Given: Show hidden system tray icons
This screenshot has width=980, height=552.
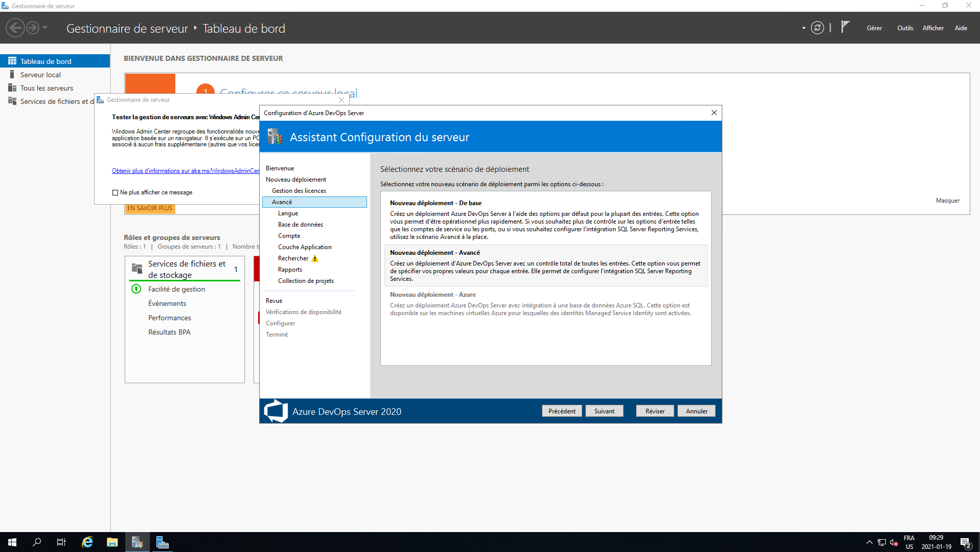Looking at the screenshot, I should click(x=869, y=542).
